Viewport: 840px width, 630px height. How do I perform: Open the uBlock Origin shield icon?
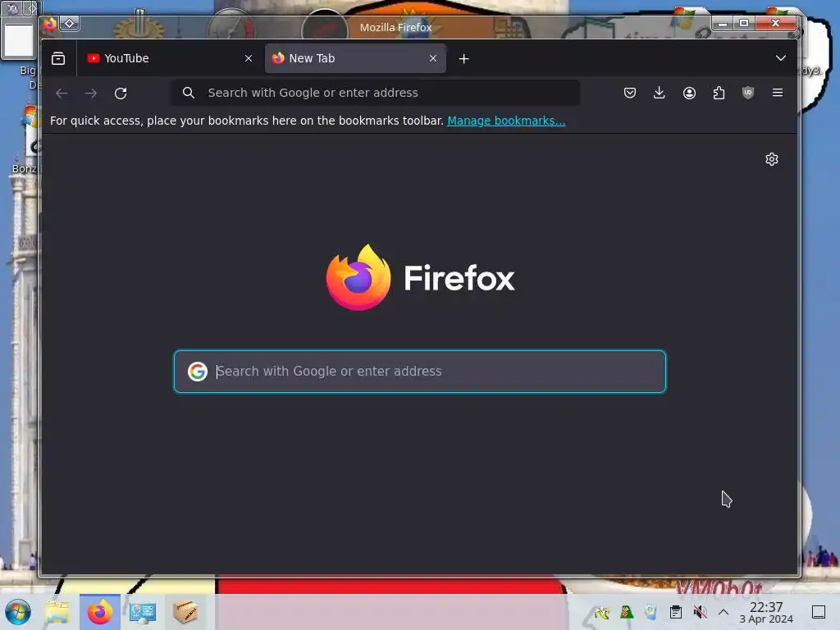pyautogui.click(x=748, y=93)
